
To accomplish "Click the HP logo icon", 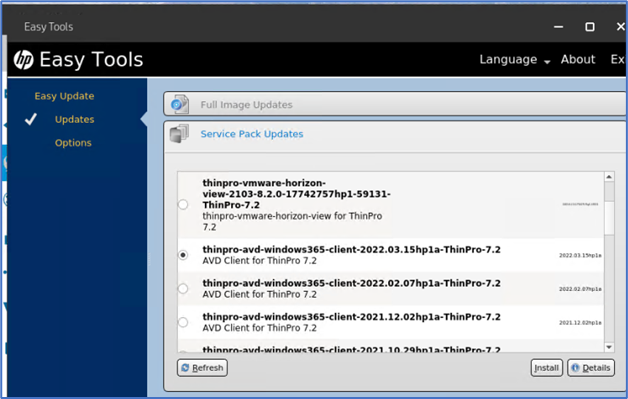I will pos(24,60).
